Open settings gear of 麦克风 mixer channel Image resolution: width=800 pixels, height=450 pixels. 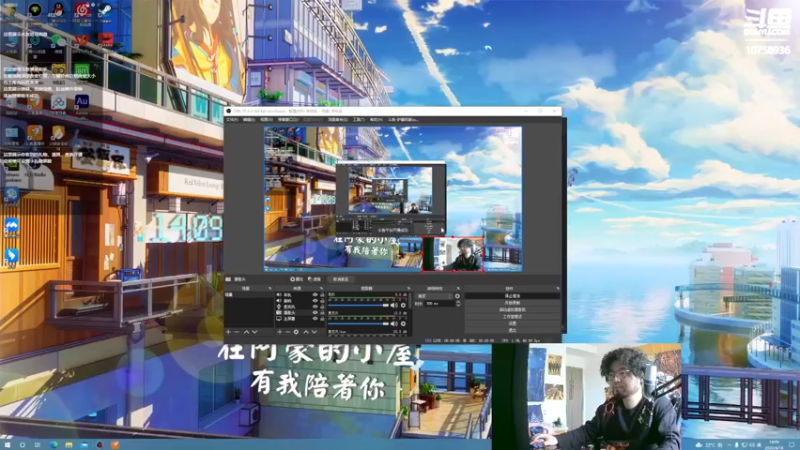click(x=403, y=323)
